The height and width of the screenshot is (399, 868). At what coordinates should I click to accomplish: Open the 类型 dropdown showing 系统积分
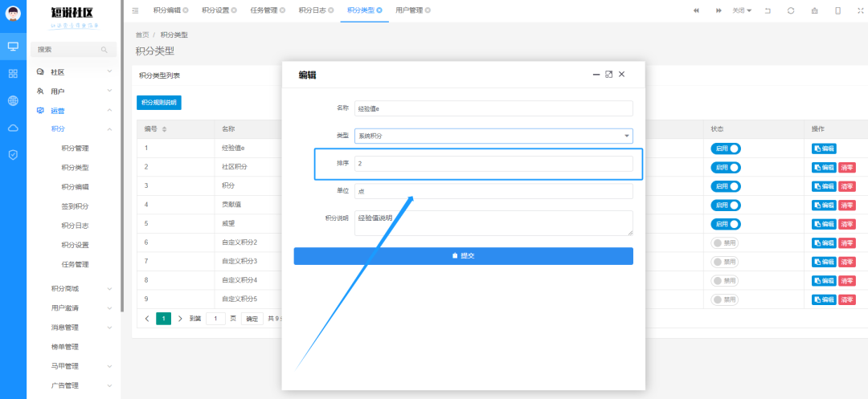(493, 136)
